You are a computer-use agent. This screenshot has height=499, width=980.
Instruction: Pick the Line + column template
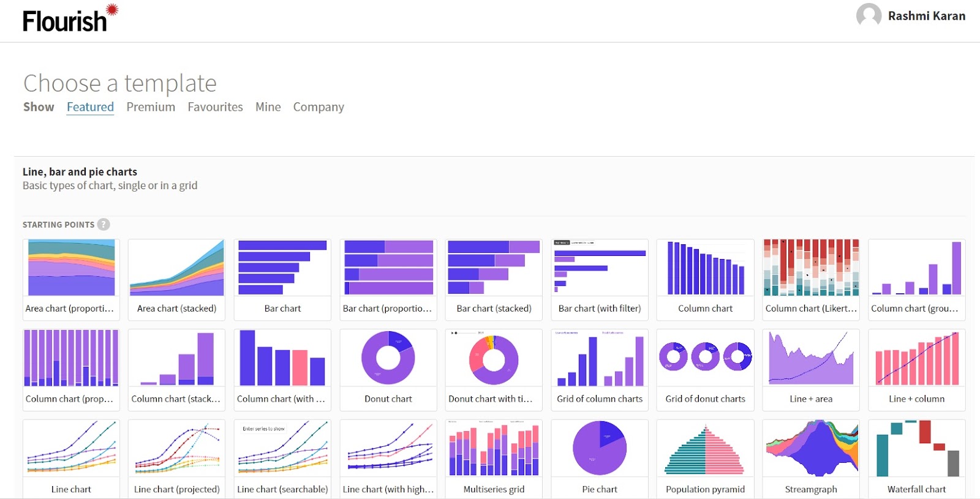(x=917, y=370)
